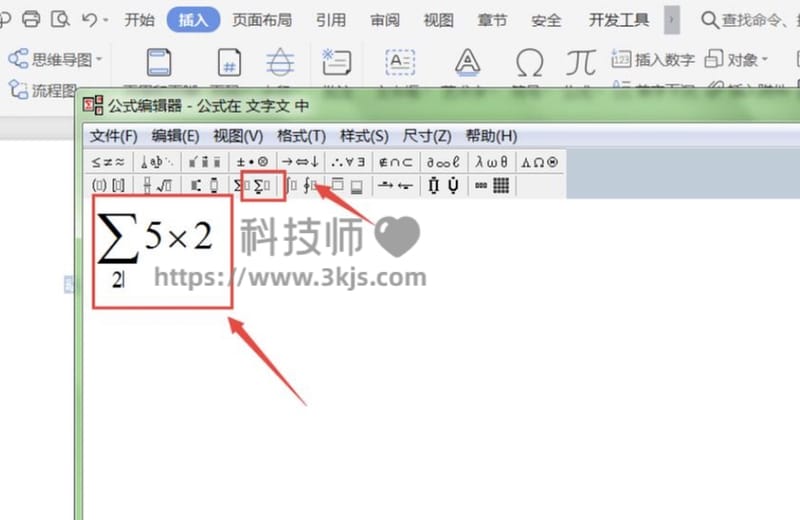Switch to 页面布局 ribbon tab
This screenshot has width=800, height=520.
coord(262,20)
